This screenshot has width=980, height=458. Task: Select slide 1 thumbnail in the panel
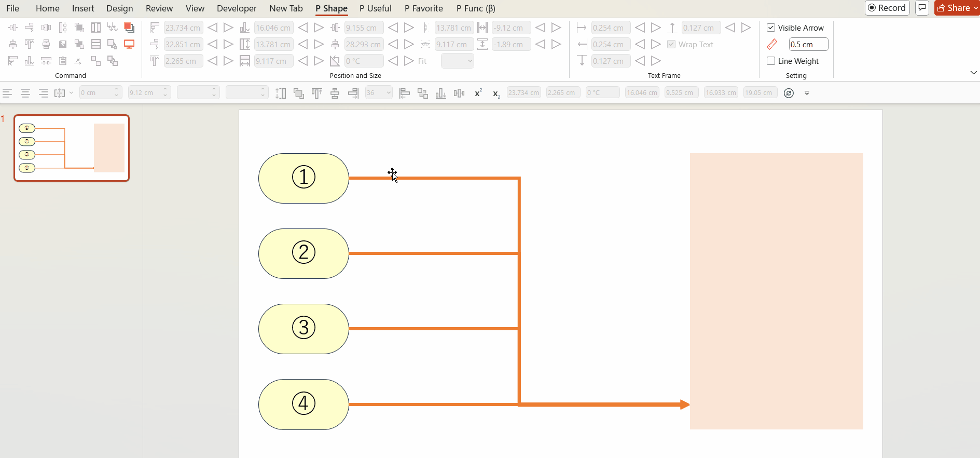pos(72,148)
